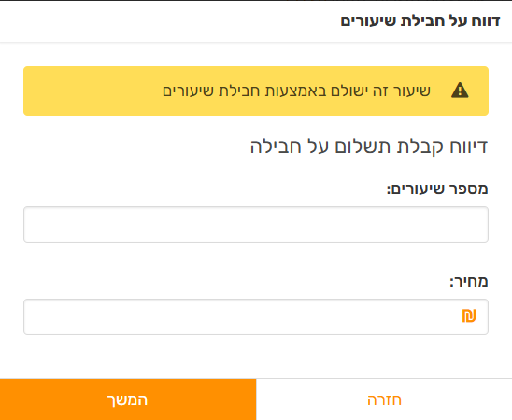
Task: Select the yellow warning banner background
Action: pos(256,91)
